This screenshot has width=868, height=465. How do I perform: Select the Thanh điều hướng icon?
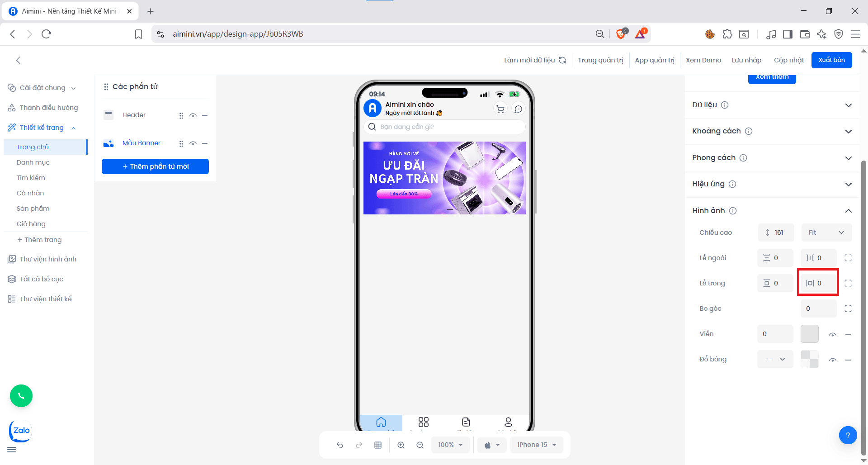(11, 107)
